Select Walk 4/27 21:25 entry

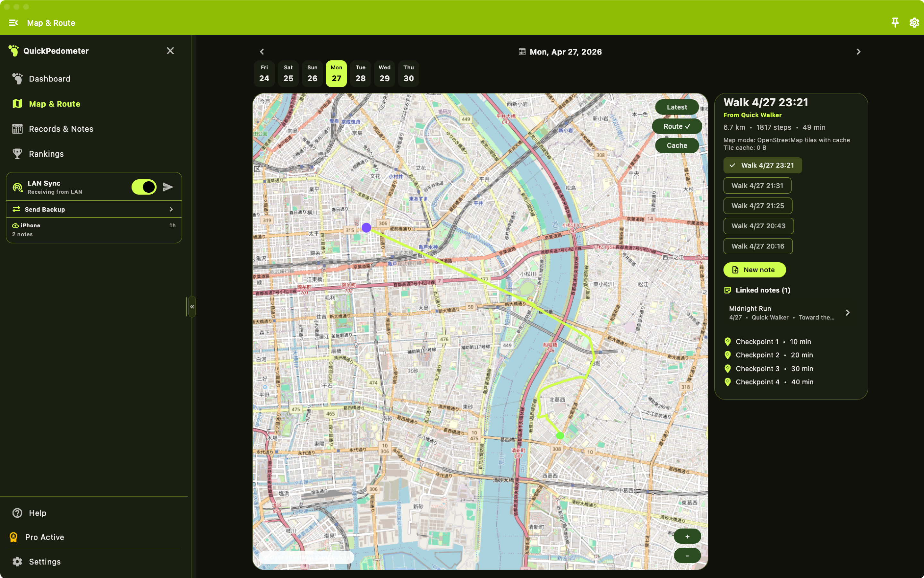point(757,206)
